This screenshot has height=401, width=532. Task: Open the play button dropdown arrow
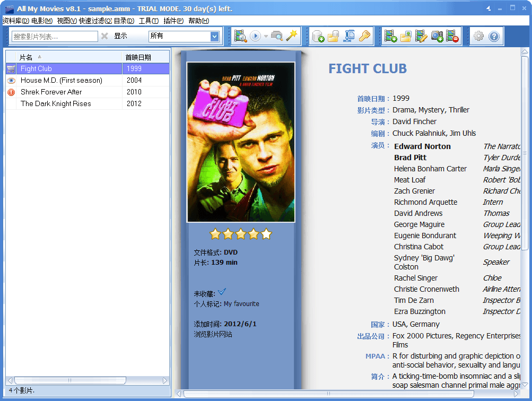click(x=266, y=36)
